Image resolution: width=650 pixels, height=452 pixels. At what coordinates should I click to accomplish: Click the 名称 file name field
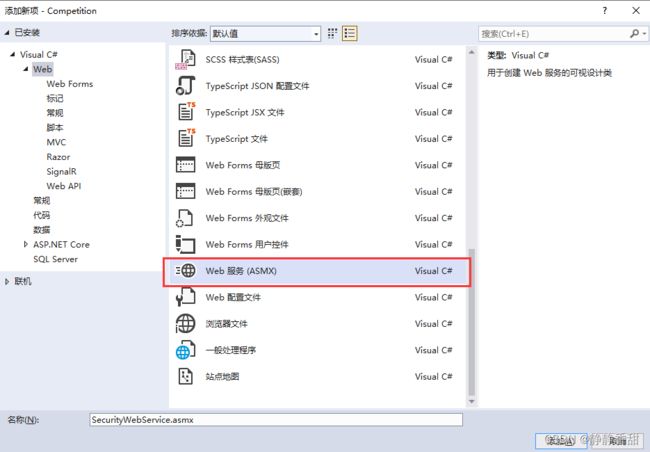(x=276, y=420)
